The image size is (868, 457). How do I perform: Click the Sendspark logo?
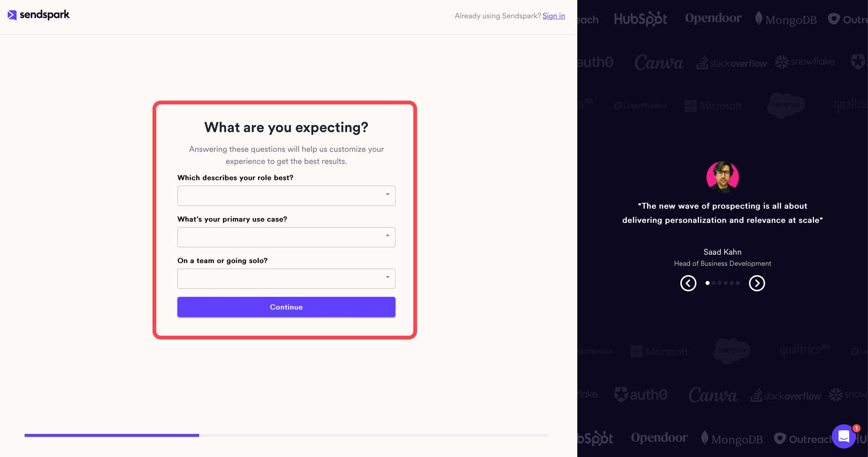click(x=38, y=15)
